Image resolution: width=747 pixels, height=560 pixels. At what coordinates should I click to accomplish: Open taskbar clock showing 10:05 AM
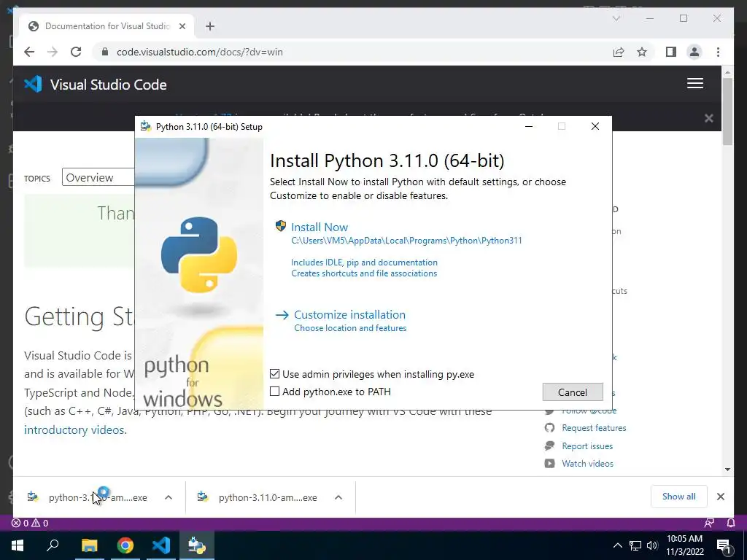pyautogui.click(x=684, y=545)
